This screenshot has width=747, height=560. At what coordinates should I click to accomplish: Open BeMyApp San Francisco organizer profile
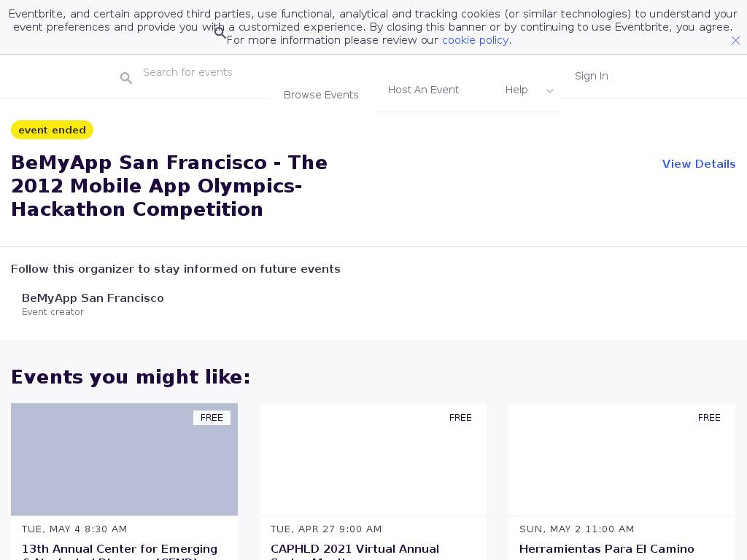(x=93, y=298)
